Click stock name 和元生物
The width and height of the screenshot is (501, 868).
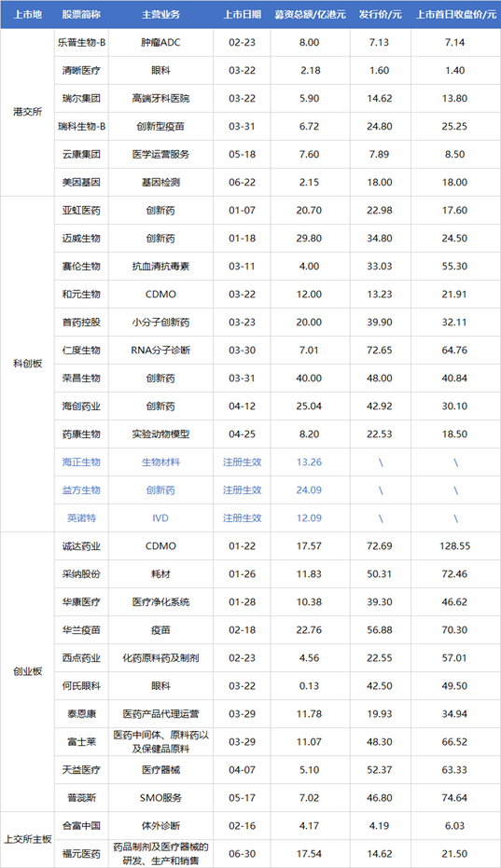tap(81, 295)
